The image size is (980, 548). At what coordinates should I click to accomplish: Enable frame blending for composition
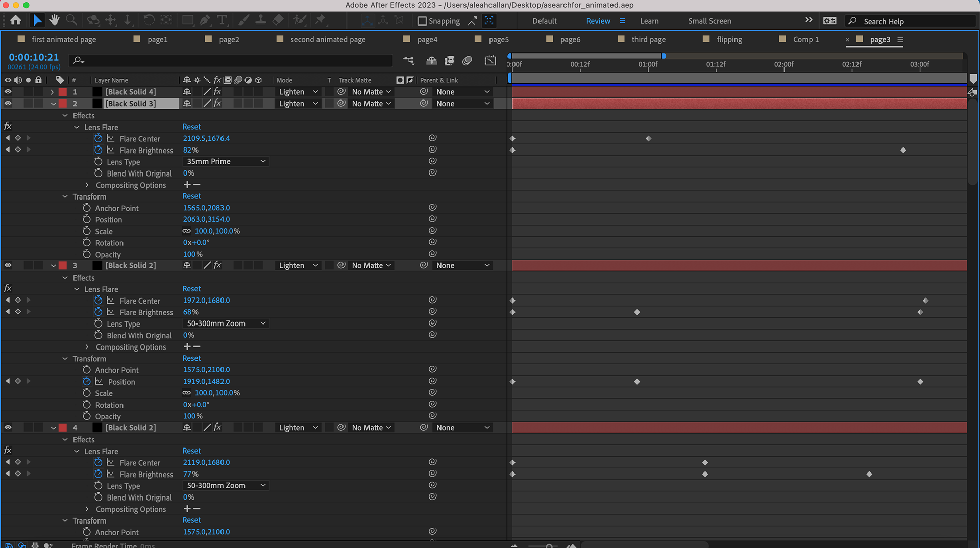[x=449, y=61]
